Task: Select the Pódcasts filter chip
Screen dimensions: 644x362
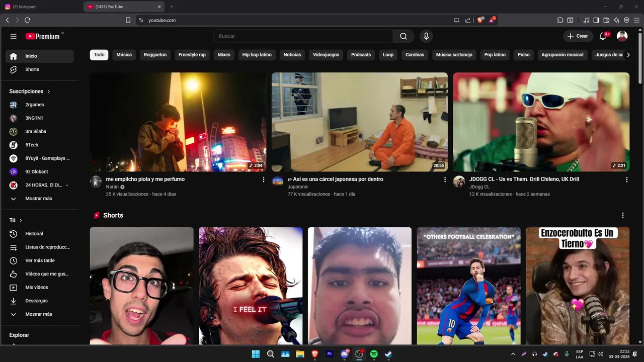Action: tap(361, 55)
